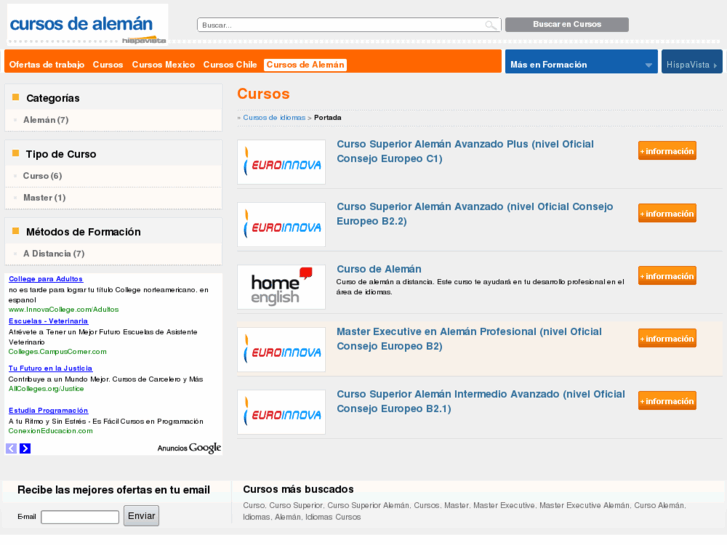Screen dimensions: 727x545
Task: Click www.InnovaCollege.com/Adultos ad URL
Action: 64,309
